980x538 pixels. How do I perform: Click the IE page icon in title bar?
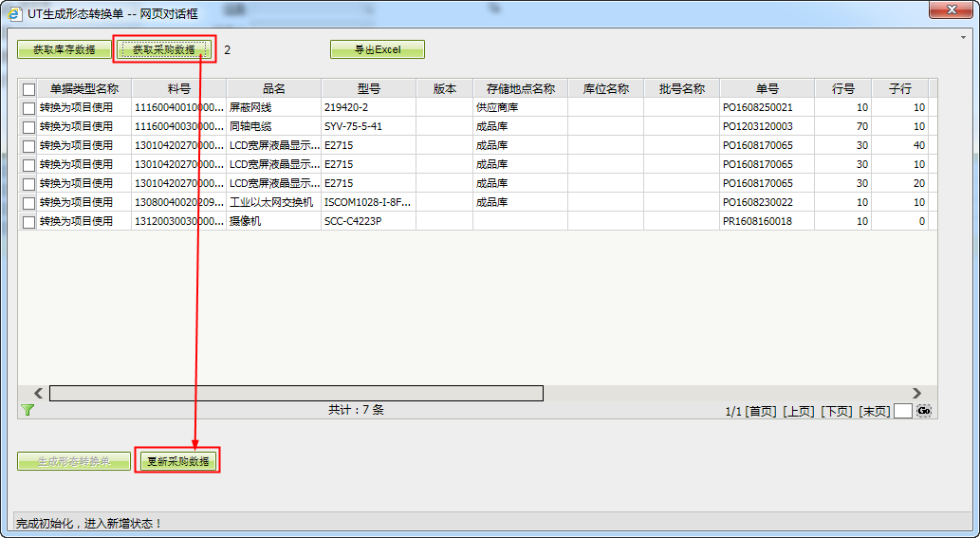pos(16,11)
